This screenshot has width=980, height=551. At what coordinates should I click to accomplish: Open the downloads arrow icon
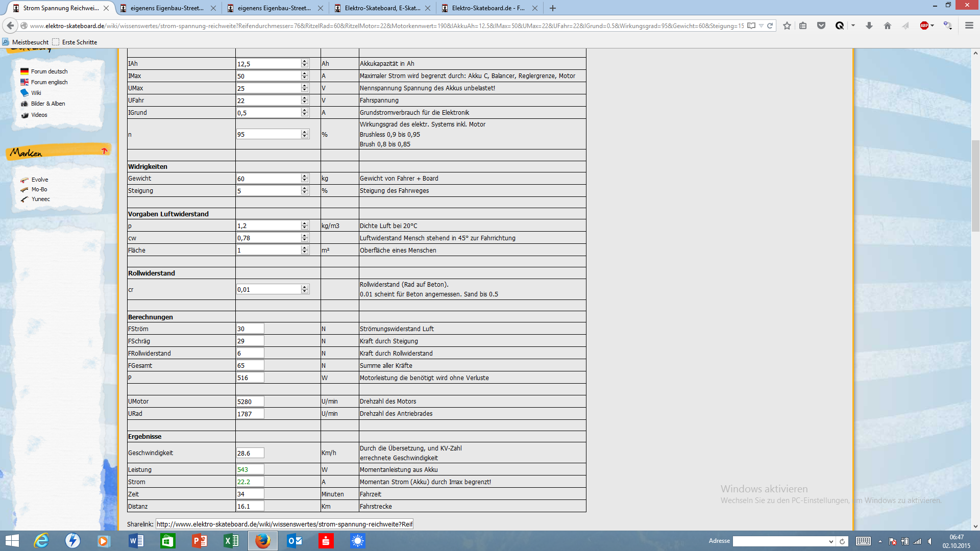pyautogui.click(x=869, y=26)
